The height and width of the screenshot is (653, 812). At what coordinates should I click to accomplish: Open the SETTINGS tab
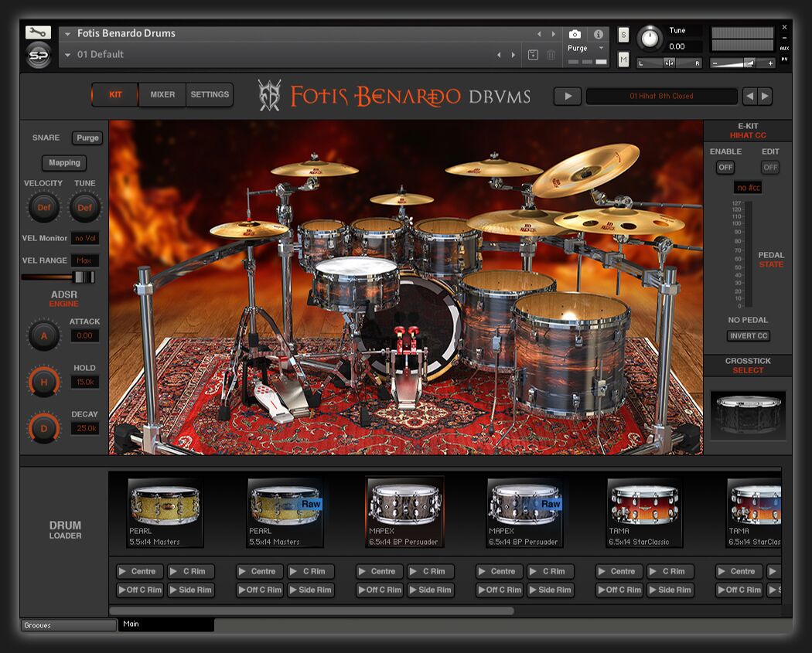tap(210, 95)
